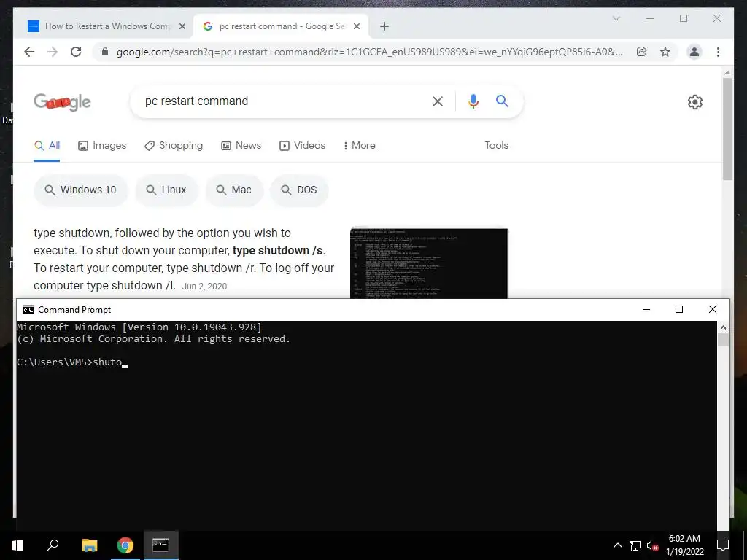Click the blue magnifier search icon

click(502, 101)
